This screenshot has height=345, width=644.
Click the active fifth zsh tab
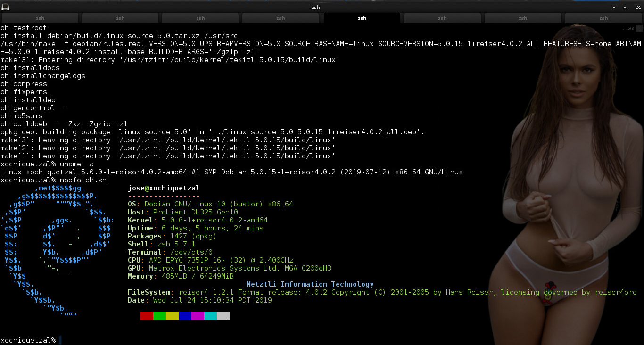[x=362, y=18]
